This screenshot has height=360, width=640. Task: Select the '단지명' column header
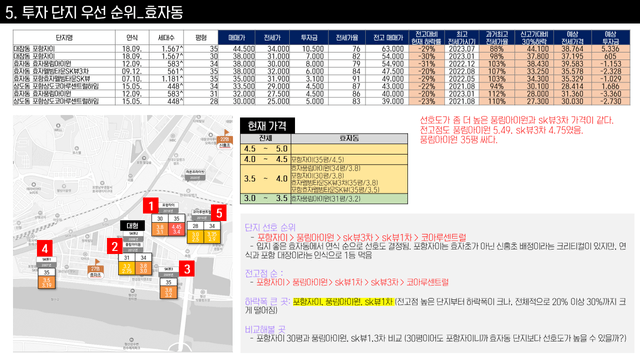click(x=64, y=38)
